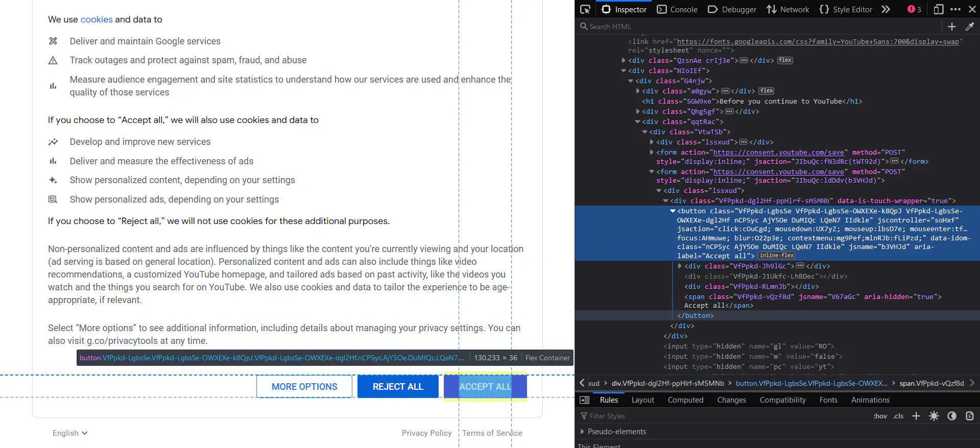Select hidden input name pc

coord(749,366)
